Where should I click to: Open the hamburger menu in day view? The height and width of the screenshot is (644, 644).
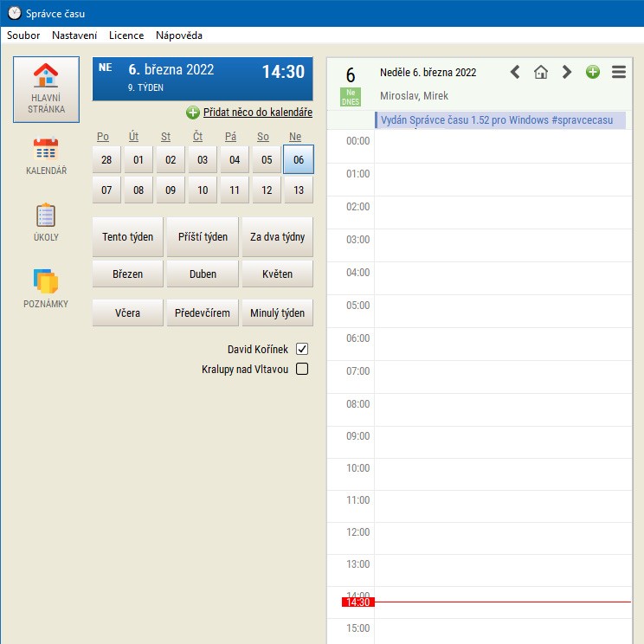click(x=619, y=72)
